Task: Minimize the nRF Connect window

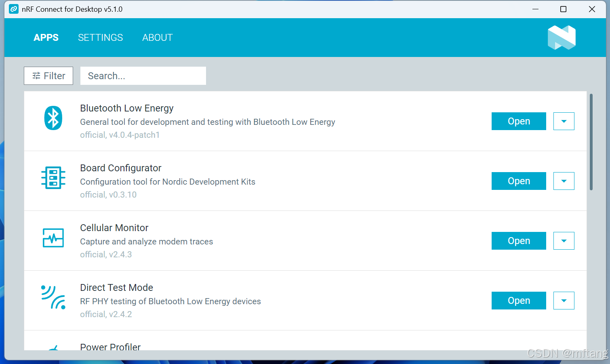Action: (x=536, y=9)
